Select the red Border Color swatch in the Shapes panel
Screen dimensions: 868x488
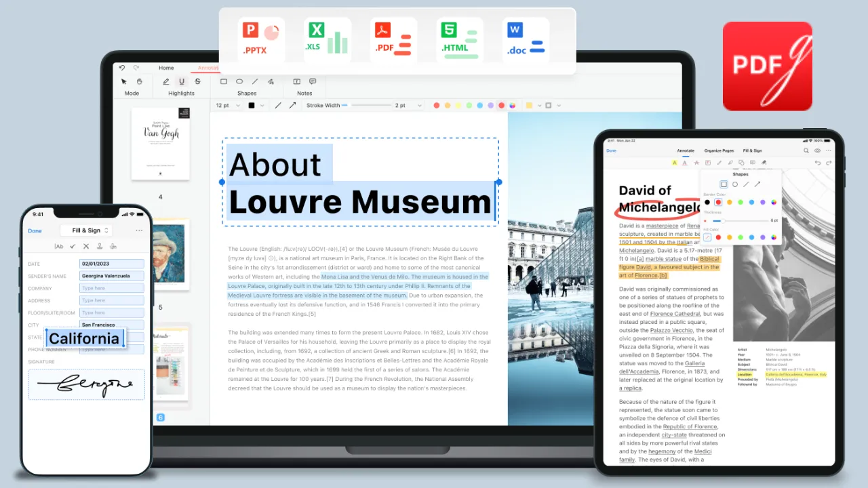point(718,202)
